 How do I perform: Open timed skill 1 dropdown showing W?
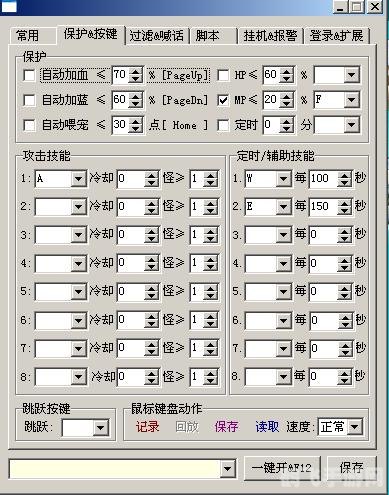click(x=284, y=179)
